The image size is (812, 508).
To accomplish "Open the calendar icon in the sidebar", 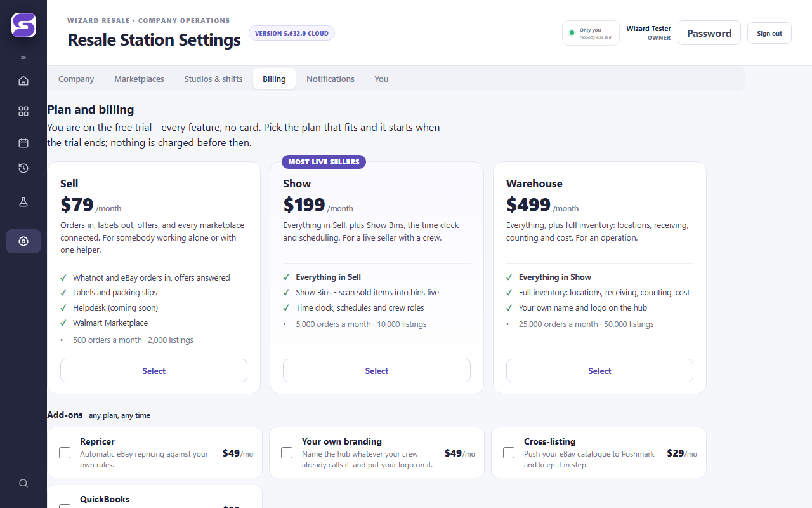I will click(x=23, y=143).
